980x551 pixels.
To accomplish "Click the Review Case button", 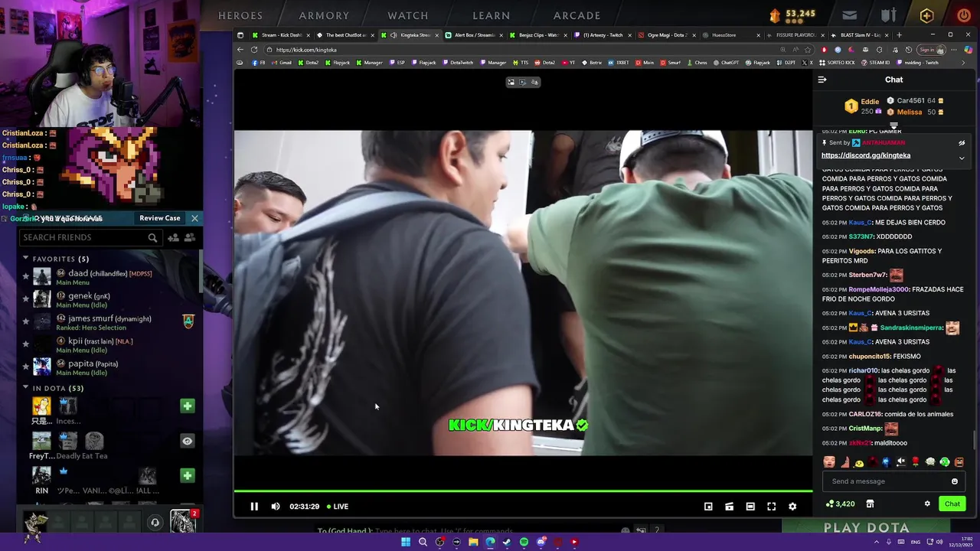I will [x=160, y=218].
